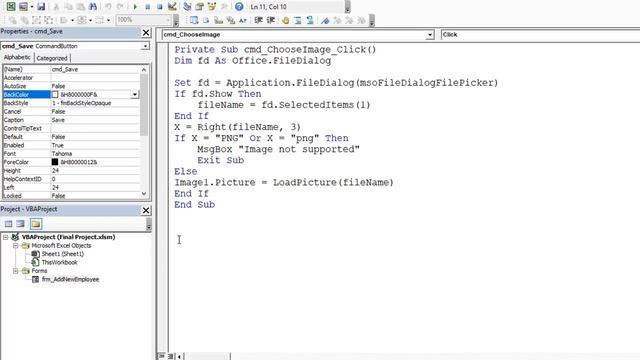
Task: Open the Standard toolbar options arrow
Action: click(x=347, y=7)
